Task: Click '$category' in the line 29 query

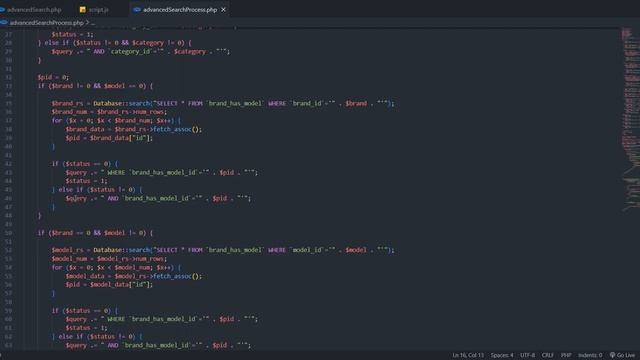Action: pyautogui.click(x=190, y=51)
